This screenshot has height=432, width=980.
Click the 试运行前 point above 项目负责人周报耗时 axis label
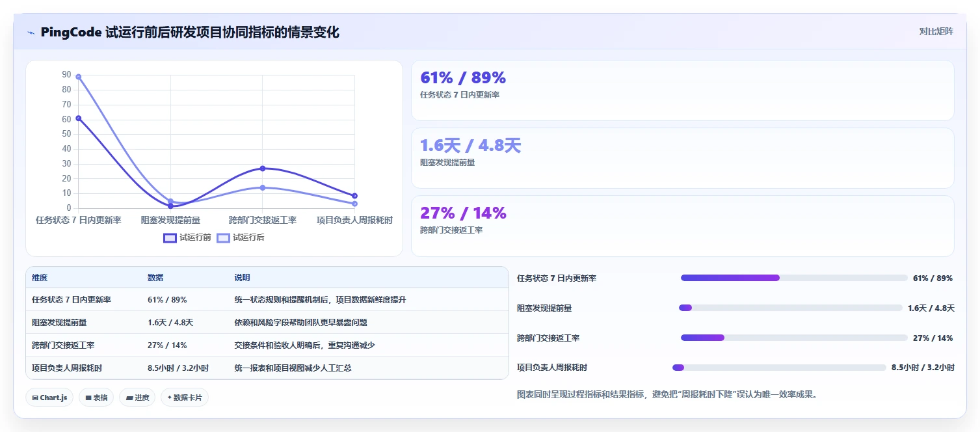(x=354, y=196)
